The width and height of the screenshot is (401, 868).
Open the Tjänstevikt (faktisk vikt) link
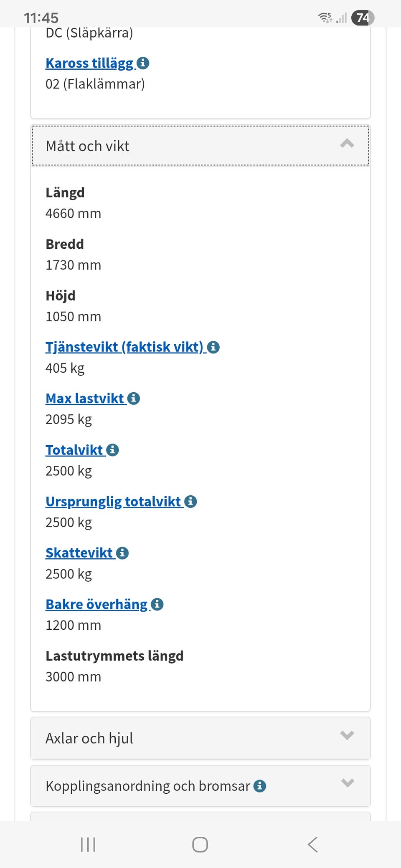124,347
